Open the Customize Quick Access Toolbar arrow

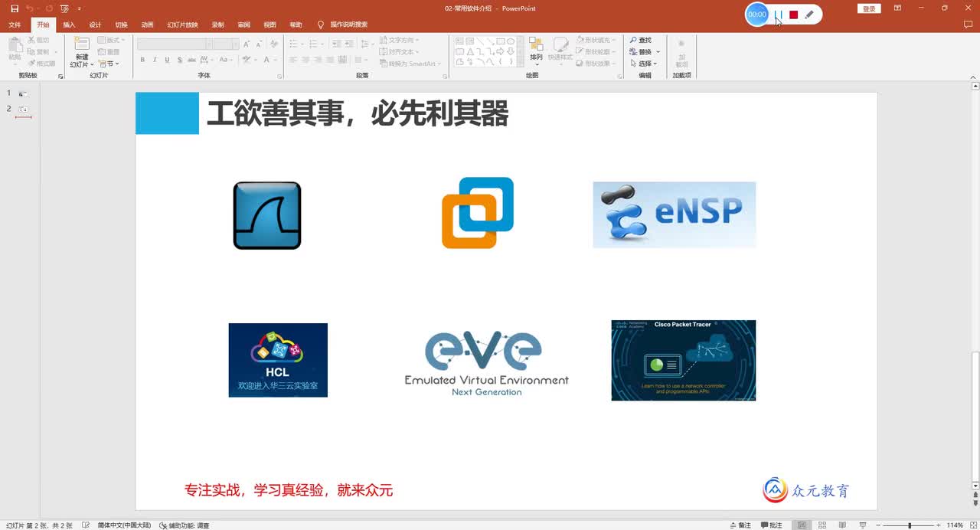(80, 8)
